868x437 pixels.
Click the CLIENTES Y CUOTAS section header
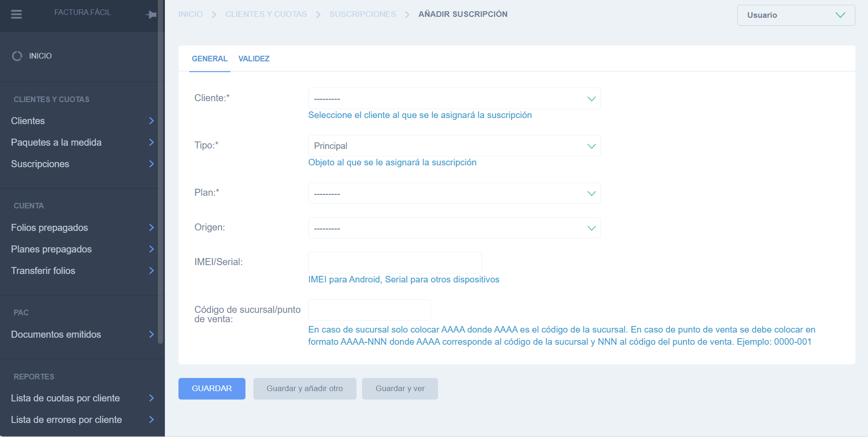52,100
